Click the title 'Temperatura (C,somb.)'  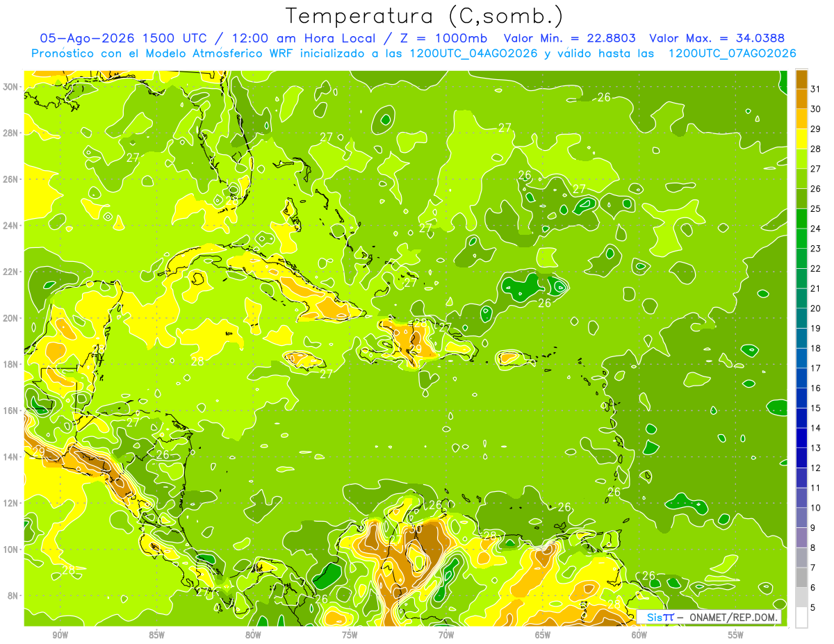(425, 16)
